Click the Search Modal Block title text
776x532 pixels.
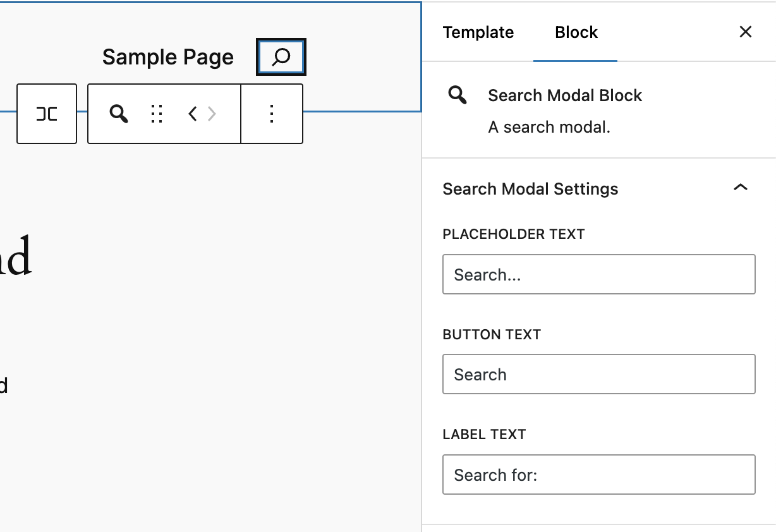tap(565, 95)
